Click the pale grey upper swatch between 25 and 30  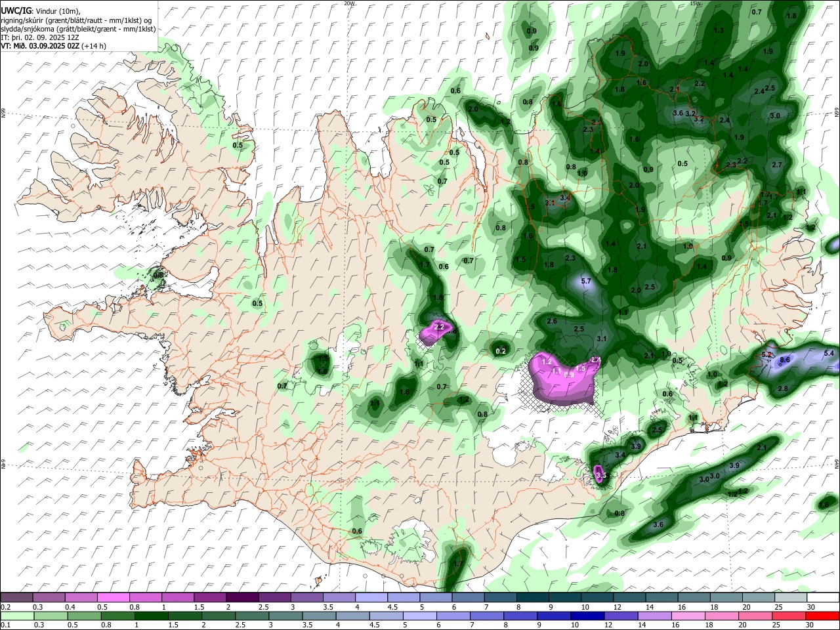[790, 597]
